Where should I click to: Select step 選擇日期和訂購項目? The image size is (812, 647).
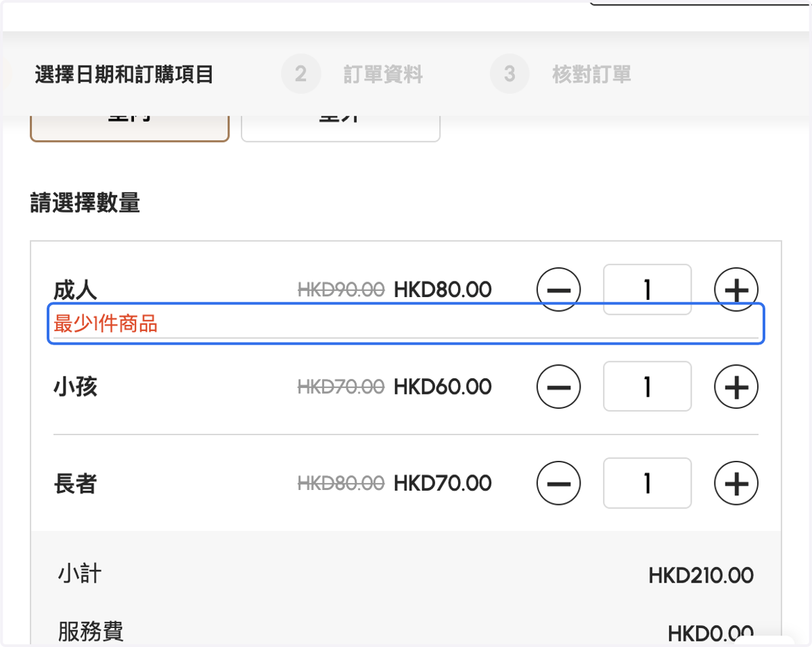pyautogui.click(x=124, y=74)
